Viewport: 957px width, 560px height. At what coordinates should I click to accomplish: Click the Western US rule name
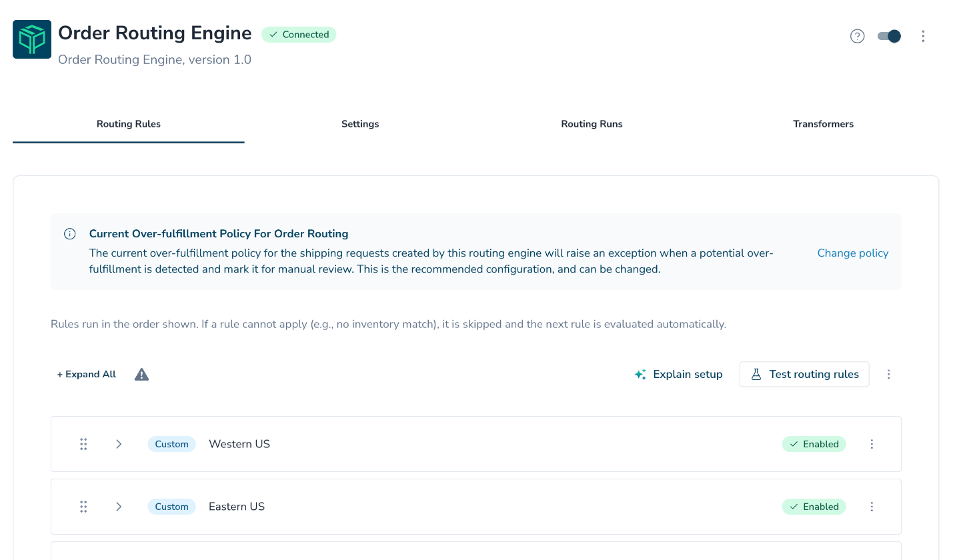tap(239, 444)
